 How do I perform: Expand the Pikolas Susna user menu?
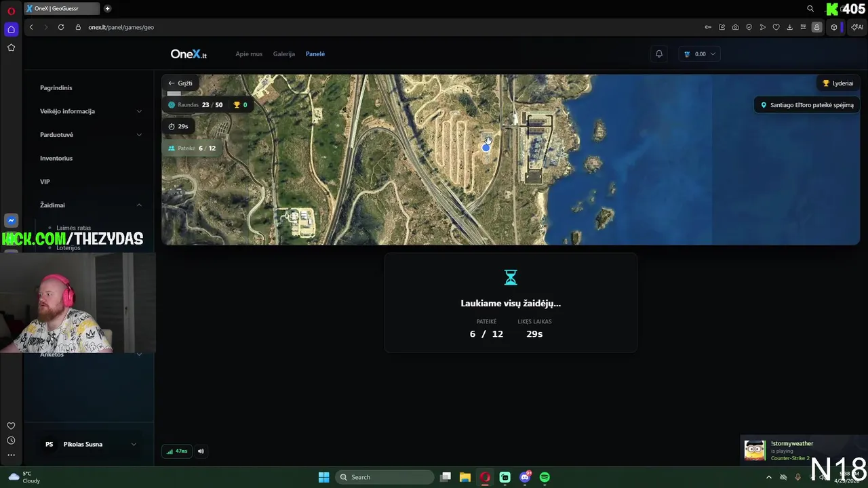point(91,445)
